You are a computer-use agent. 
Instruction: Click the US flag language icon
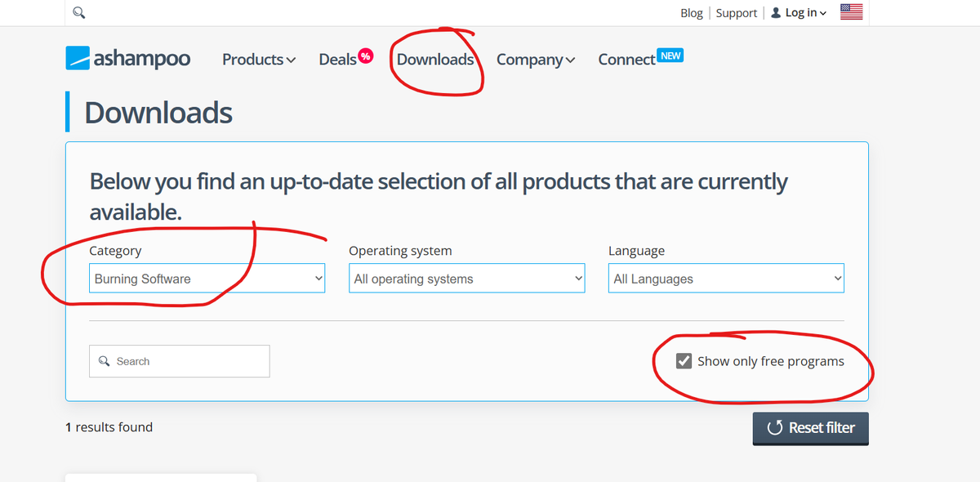[x=851, y=12]
